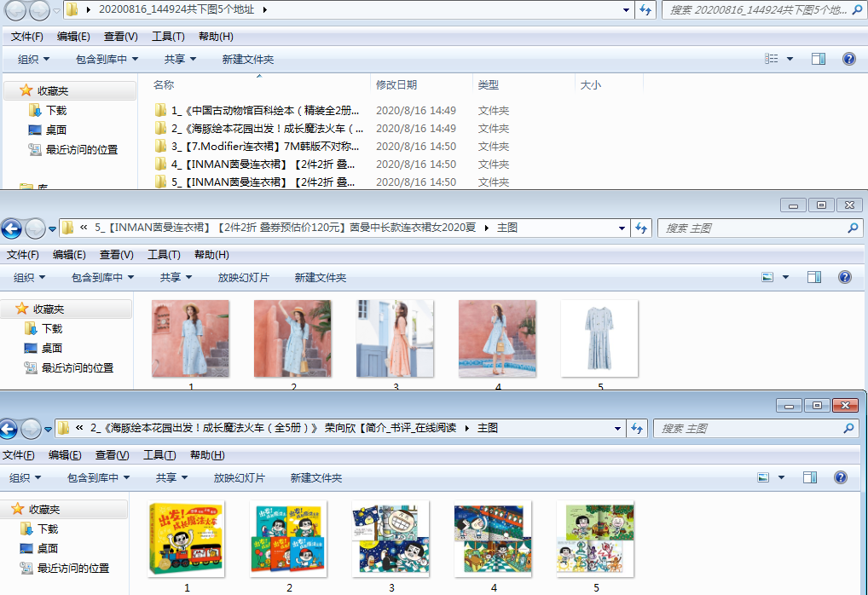Select the orange dress thumbnail 3
The width and height of the screenshot is (868, 595).
pyautogui.click(x=395, y=338)
